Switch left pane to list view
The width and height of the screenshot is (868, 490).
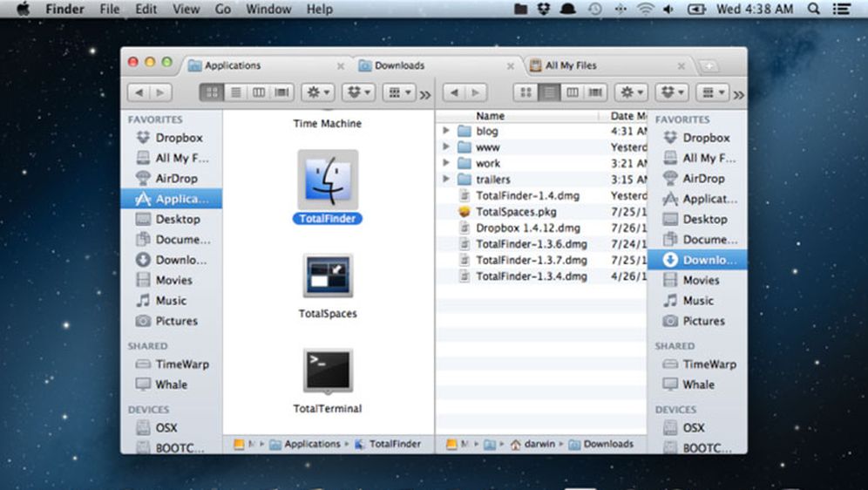point(236,92)
